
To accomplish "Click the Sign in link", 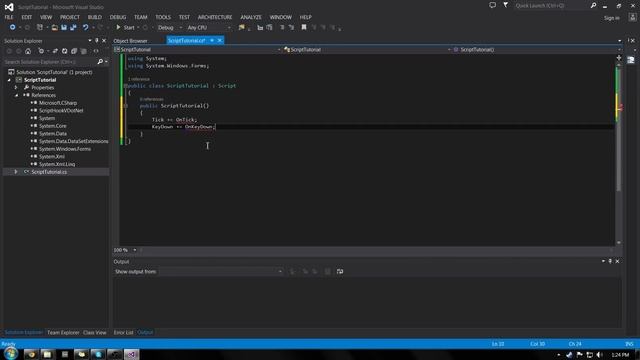I will [611, 18].
